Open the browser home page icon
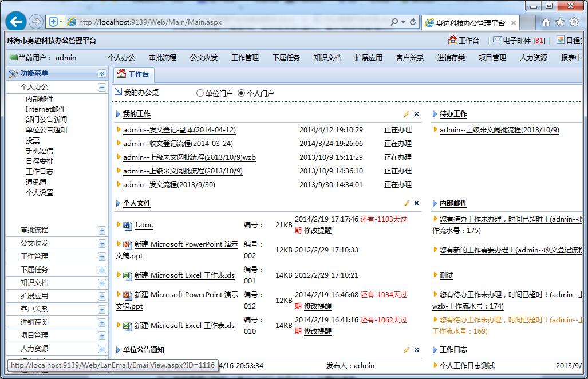 click(546, 22)
